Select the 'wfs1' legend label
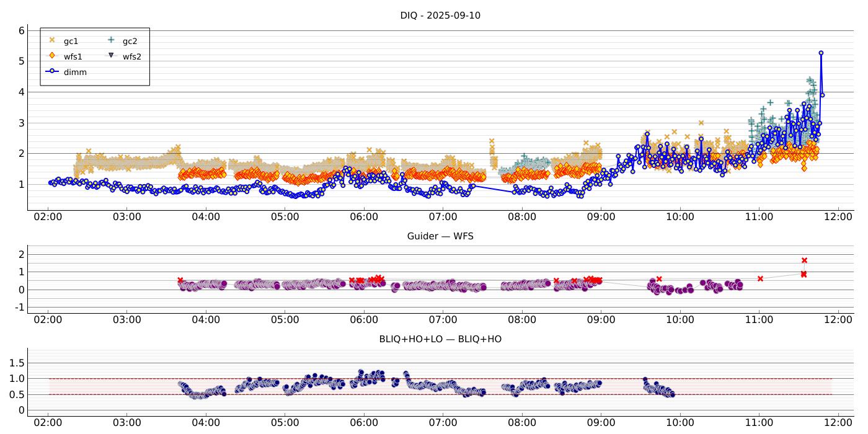 pos(73,56)
